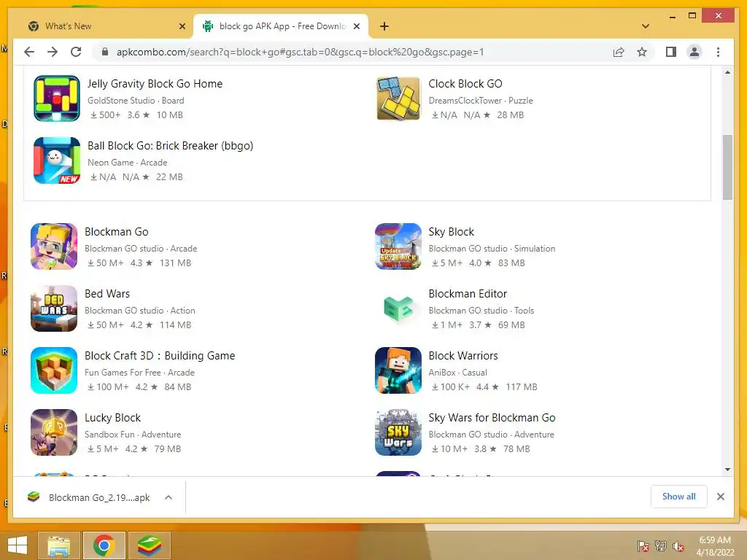The height and width of the screenshot is (560, 747).
Task: Close the downloads bar
Action: (x=721, y=497)
